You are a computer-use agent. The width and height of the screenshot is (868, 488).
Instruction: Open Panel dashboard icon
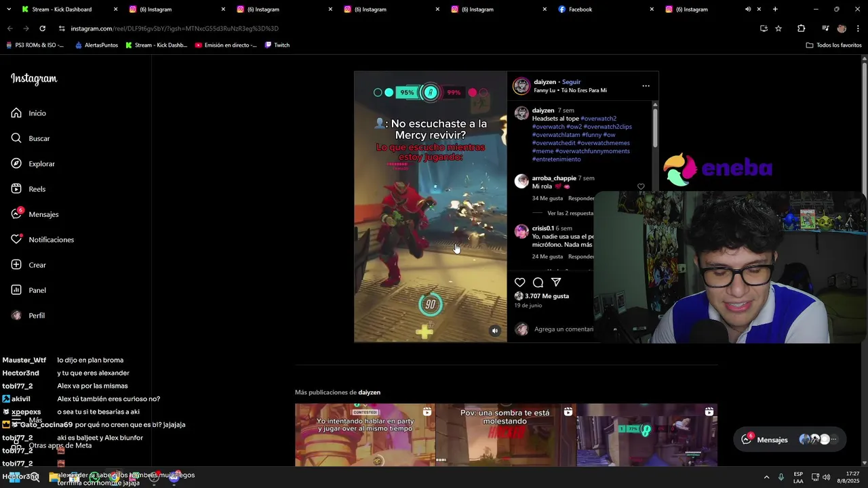[16, 290]
